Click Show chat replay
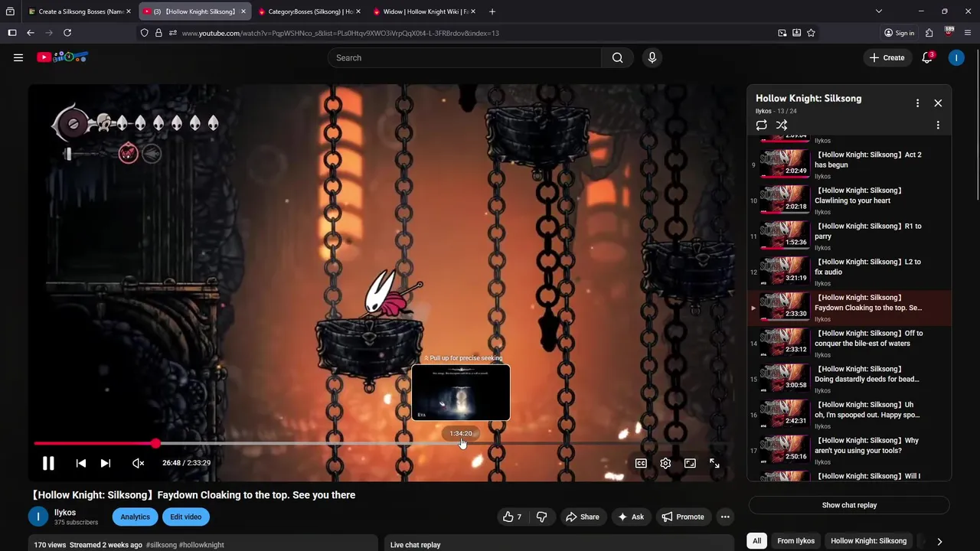Viewport: 980px width, 551px height. click(x=849, y=505)
